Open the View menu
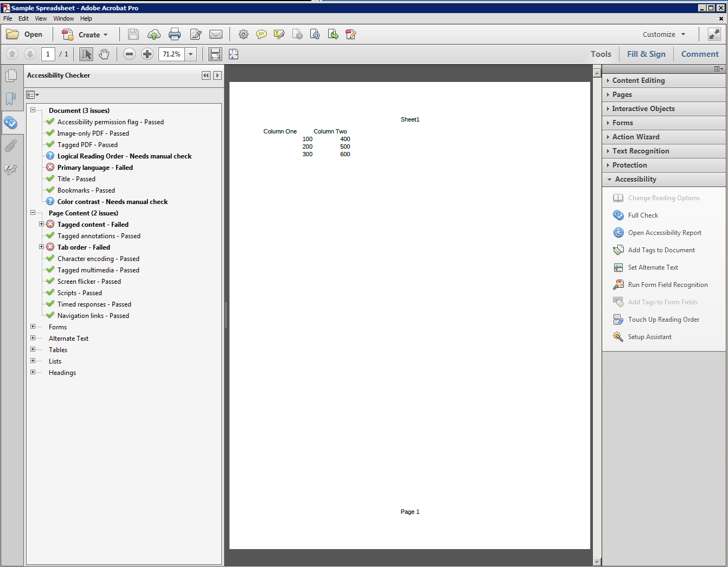This screenshot has width=728, height=567. click(41, 18)
